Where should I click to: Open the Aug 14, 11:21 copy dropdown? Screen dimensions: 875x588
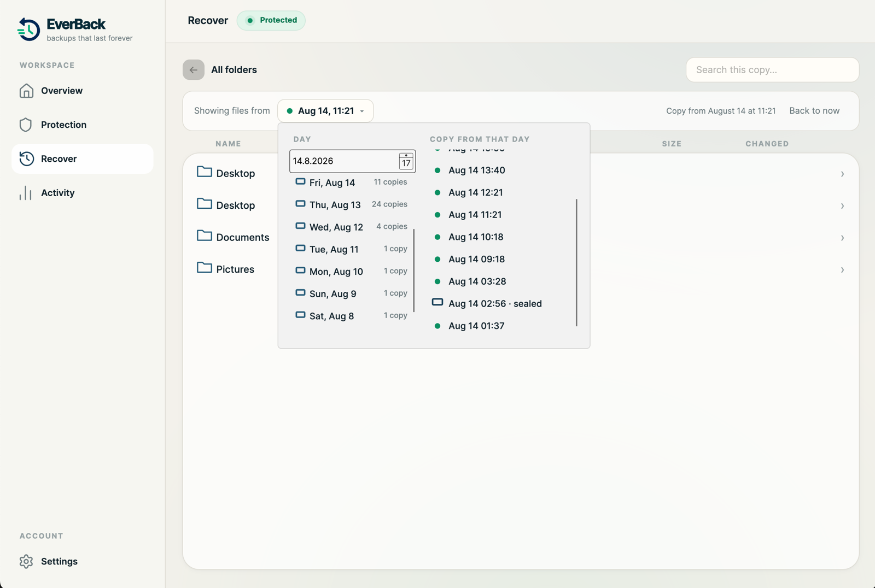tap(325, 111)
